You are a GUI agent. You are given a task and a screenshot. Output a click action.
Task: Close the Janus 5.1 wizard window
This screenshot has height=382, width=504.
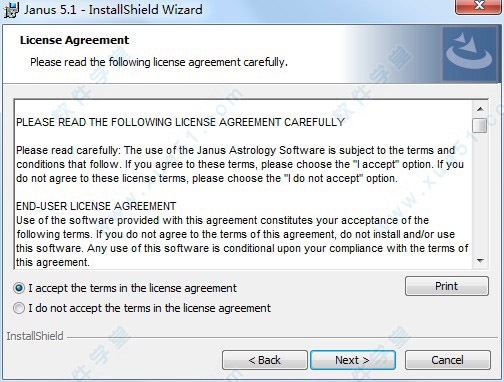[479, 6]
